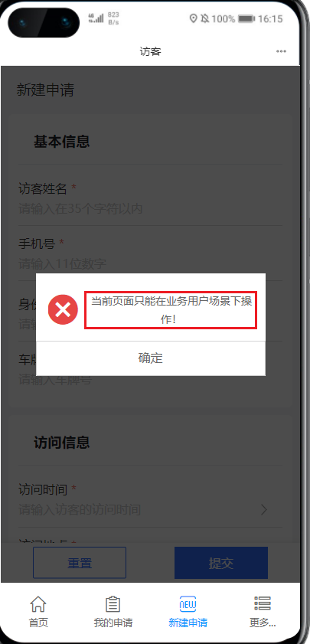The image size is (310, 644).
Task: Tap the signal strength indicator
Action: pos(95,18)
